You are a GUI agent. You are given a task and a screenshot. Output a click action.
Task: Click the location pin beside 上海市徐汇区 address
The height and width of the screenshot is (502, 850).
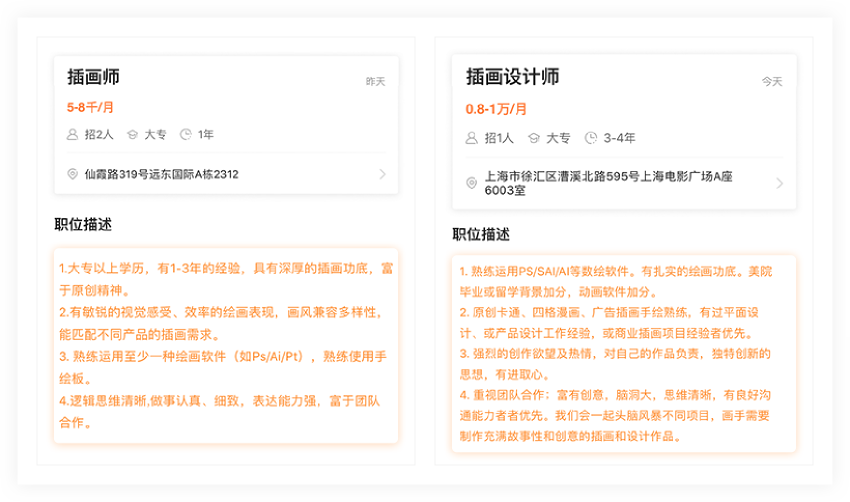[472, 183]
